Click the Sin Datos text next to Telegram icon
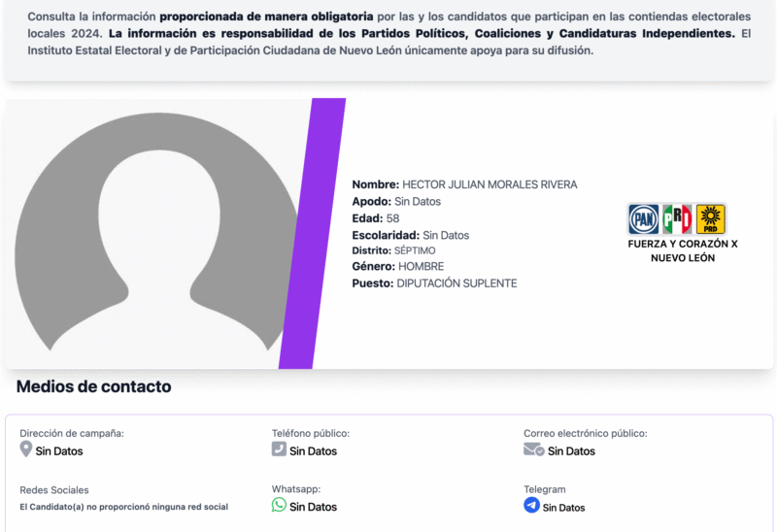The height and width of the screenshot is (532, 777). click(563, 508)
